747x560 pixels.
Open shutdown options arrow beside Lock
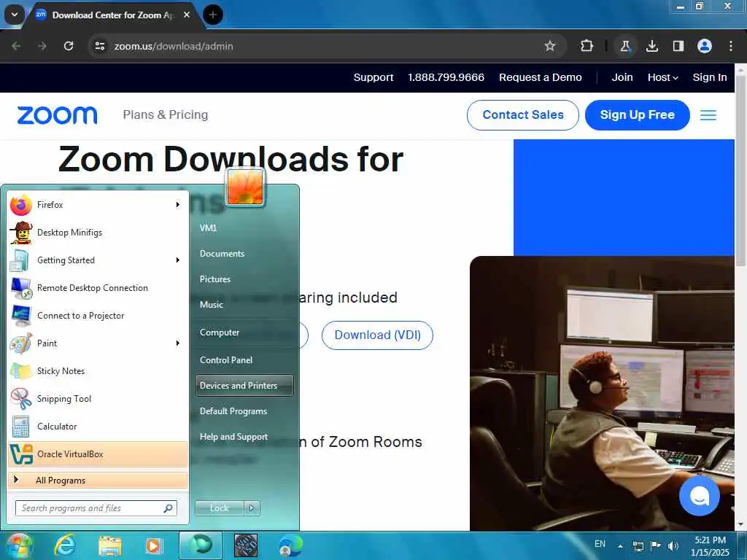[252, 508]
